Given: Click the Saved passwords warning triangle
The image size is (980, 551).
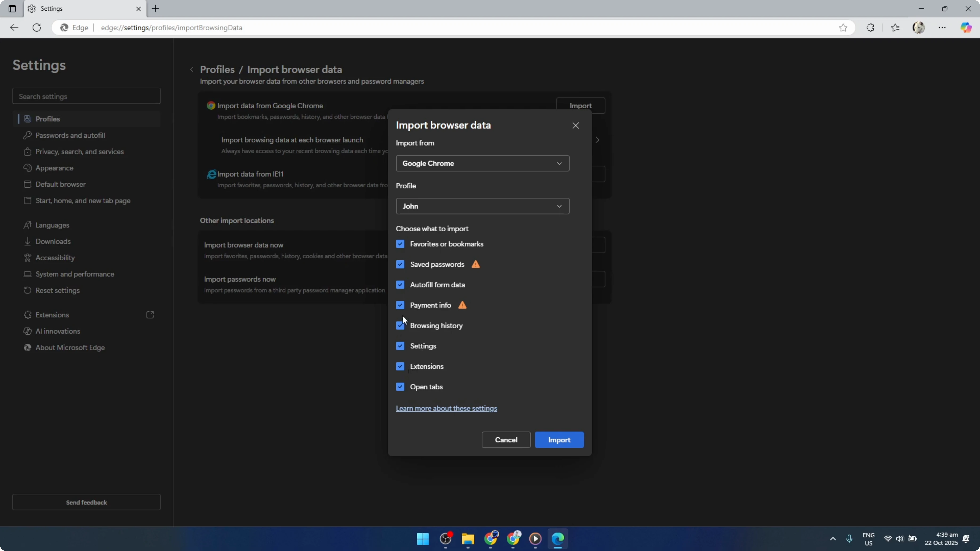Looking at the screenshot, I should pyautogui.click(x=476, y=264).
